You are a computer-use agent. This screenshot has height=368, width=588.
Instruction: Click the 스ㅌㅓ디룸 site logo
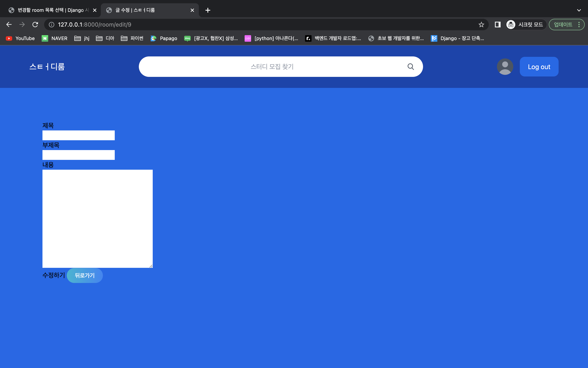[x=47, y=67]
